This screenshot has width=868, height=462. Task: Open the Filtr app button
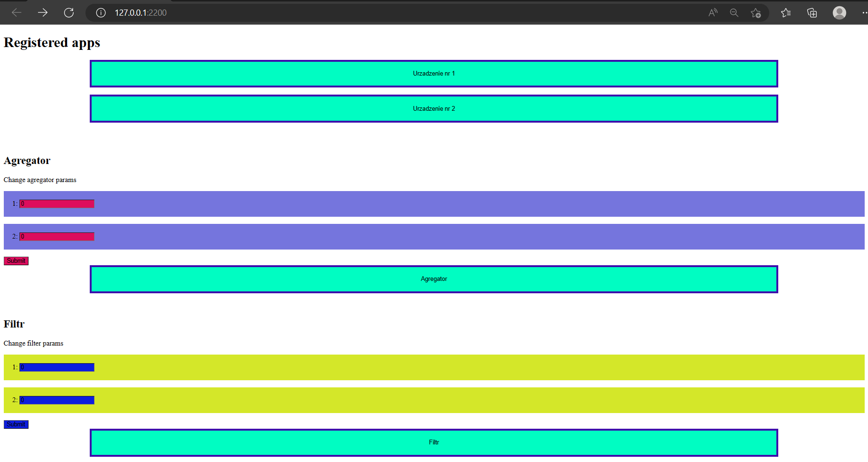coord(434,443)
